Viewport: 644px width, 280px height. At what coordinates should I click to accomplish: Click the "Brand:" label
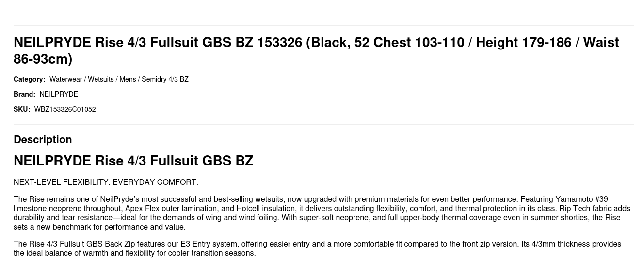(24, 94)
